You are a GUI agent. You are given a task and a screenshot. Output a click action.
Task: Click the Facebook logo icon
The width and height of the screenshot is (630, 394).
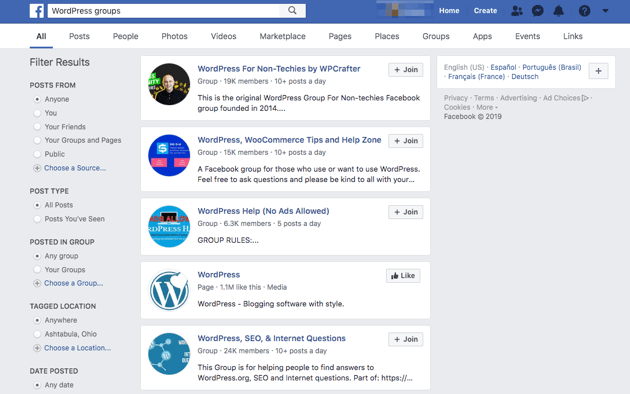click(x=37, y=11)
